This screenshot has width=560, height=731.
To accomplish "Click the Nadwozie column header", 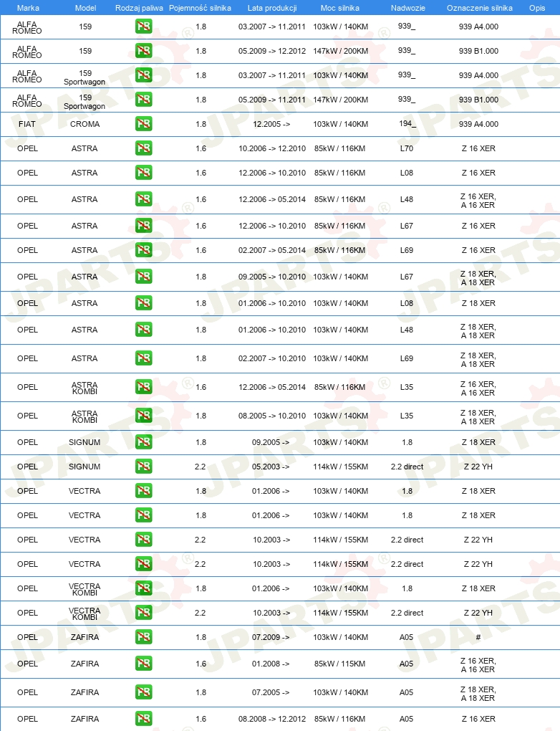I will tap(407, 8).
